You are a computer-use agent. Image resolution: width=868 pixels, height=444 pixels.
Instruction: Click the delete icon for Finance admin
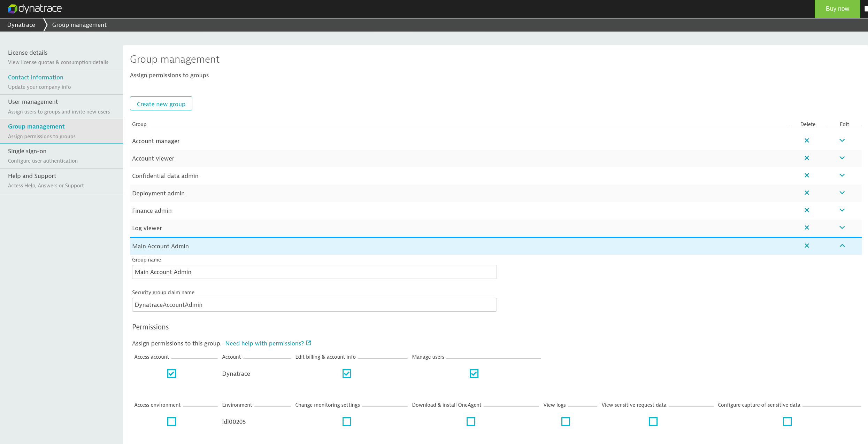tap(807, 210)
